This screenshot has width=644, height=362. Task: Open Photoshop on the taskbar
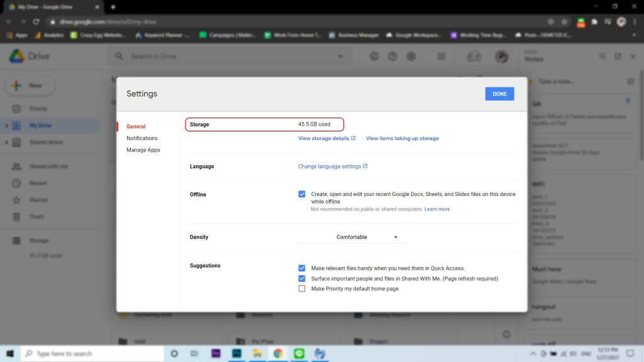236,353
